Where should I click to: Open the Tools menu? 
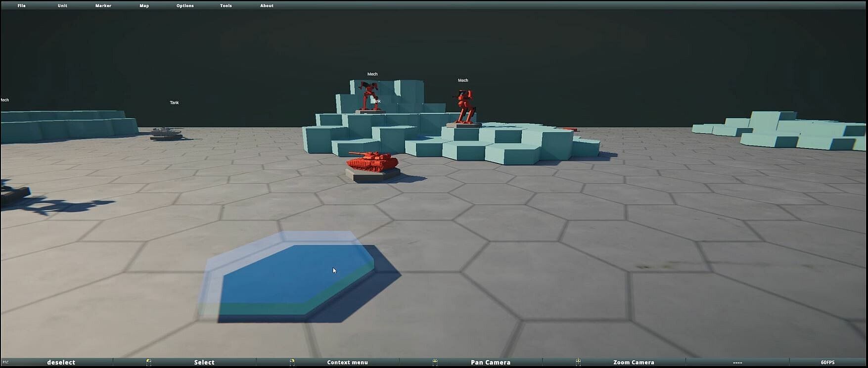point(226,5)
